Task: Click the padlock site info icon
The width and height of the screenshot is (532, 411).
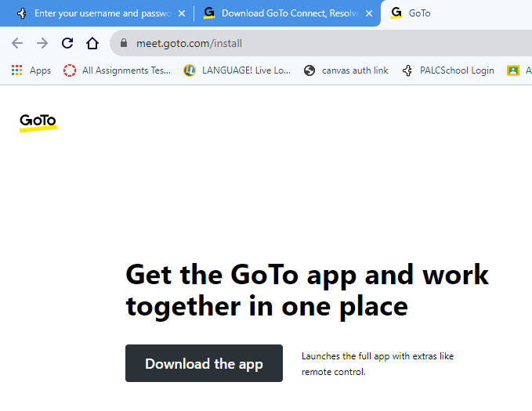Action: (124, 43)
